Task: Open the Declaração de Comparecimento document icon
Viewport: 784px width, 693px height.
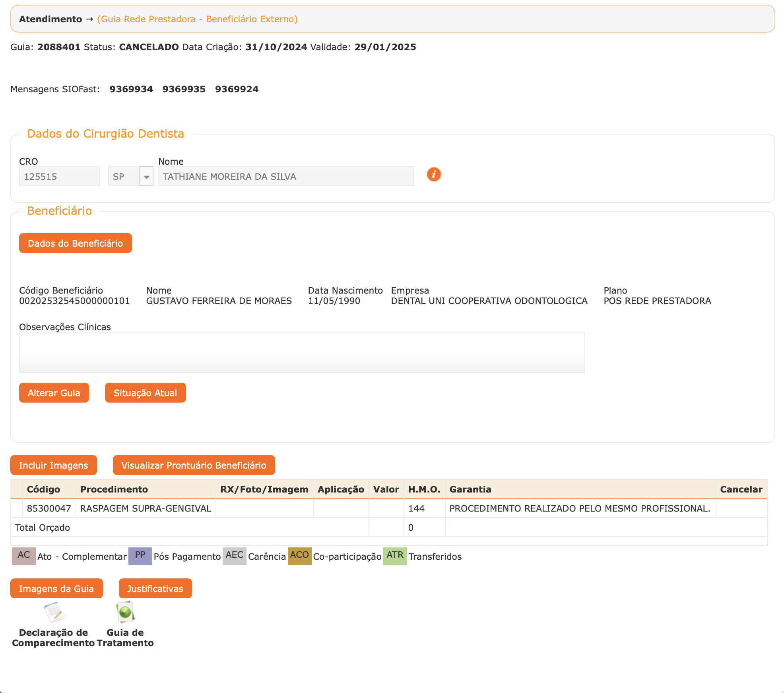Action: point(54,612)
